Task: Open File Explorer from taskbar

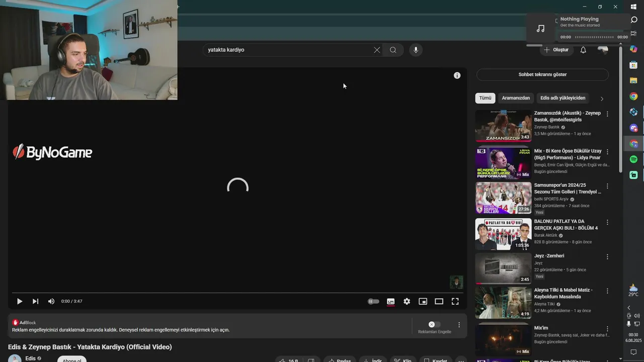Action: (x=633, y=80)
